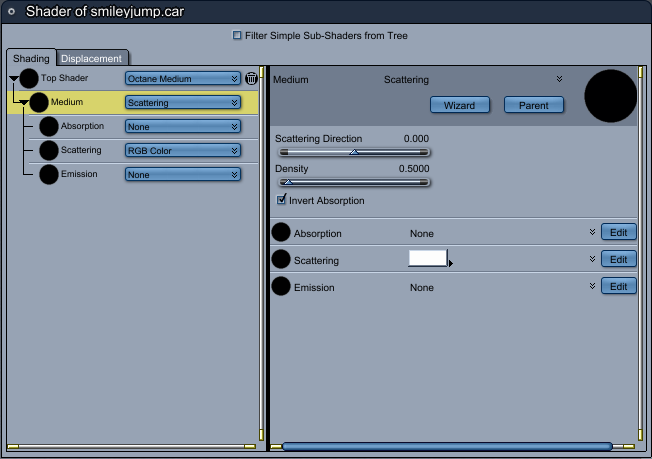Click the Emission channel sphere in right panel
This screenshot has width=652, height=459.
pos(281,286)
